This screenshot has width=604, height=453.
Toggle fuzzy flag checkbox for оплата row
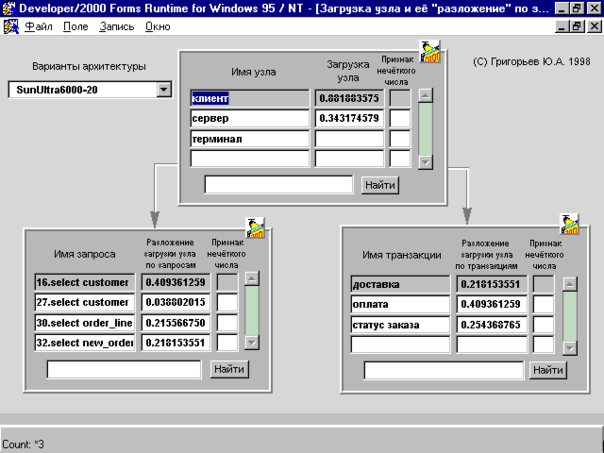[x=544, y=304]
